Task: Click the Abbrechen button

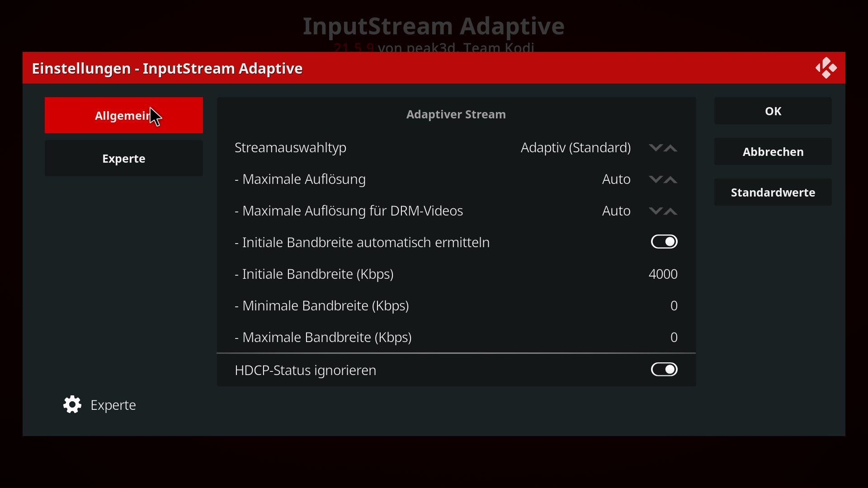Action: pyautogui.click(x=773, y=151)
